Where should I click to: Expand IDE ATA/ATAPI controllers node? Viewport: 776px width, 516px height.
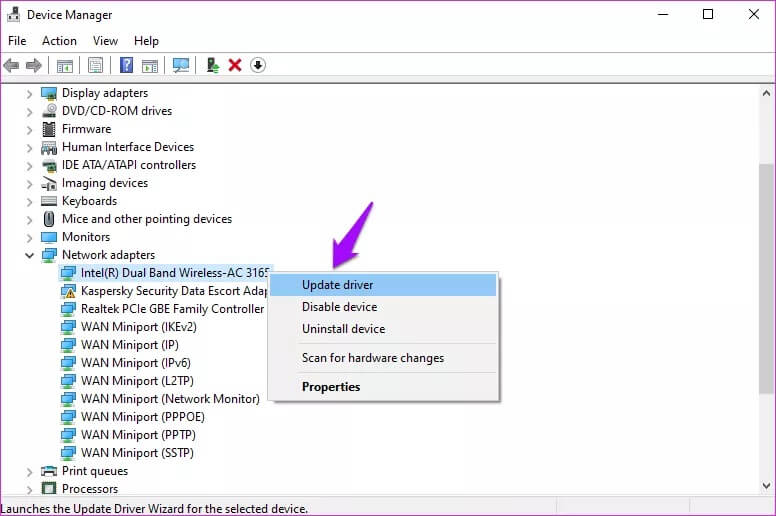click(29, 166)
